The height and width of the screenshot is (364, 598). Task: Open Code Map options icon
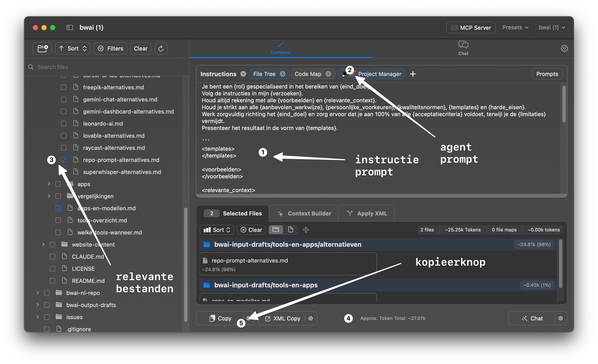pyautogui.click(x=328, y=74)
